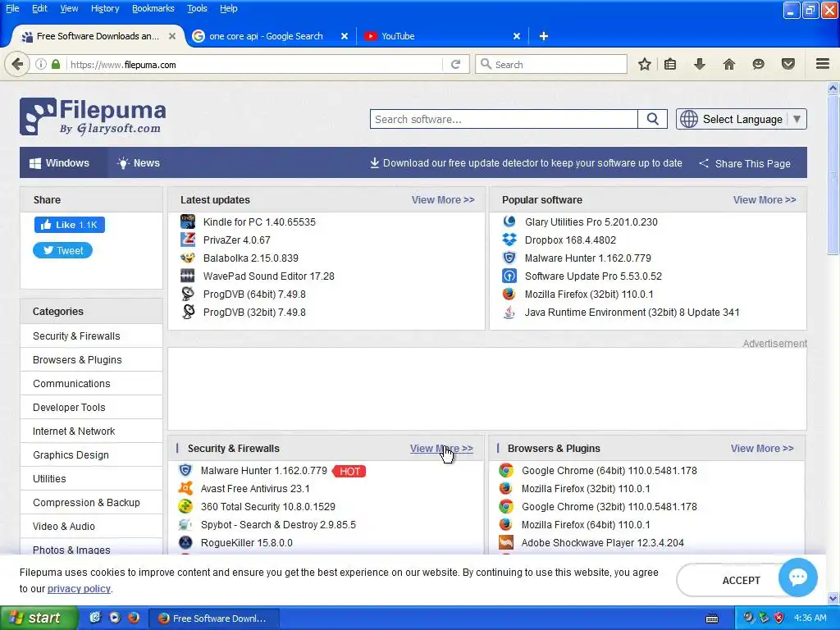Open View More for Browsers & Plugins
This screenshot has height=630, width=840.
tap(762, 449)
